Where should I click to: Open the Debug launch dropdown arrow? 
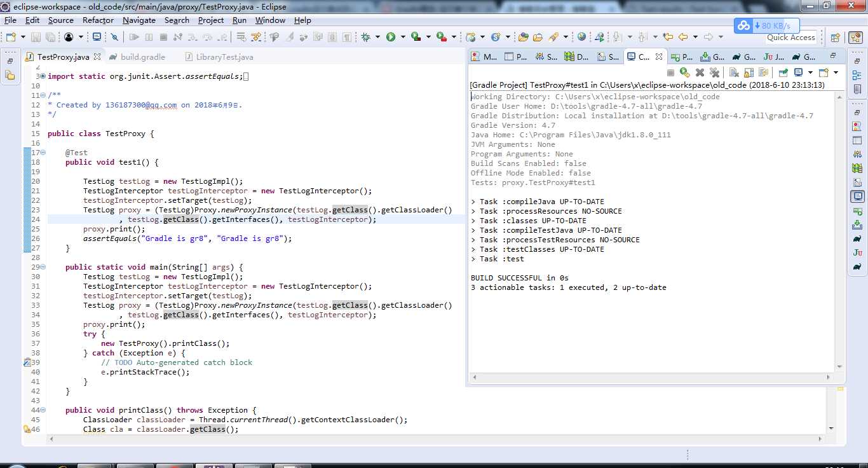pos(376,38)
